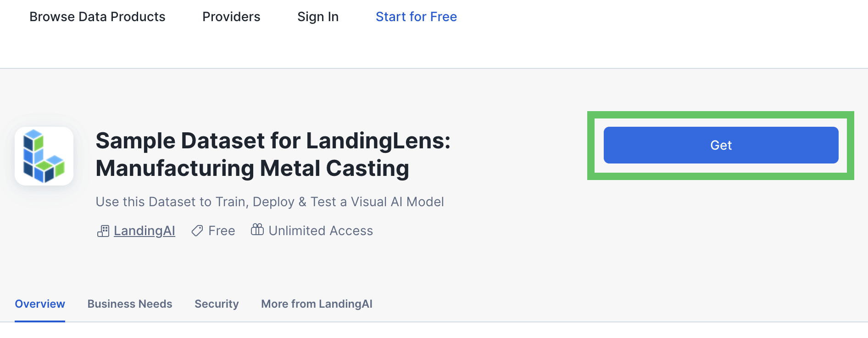The width and height of the screenshot is (868, 338).
Task: Select Start for Free
Action: coord(416,17)
